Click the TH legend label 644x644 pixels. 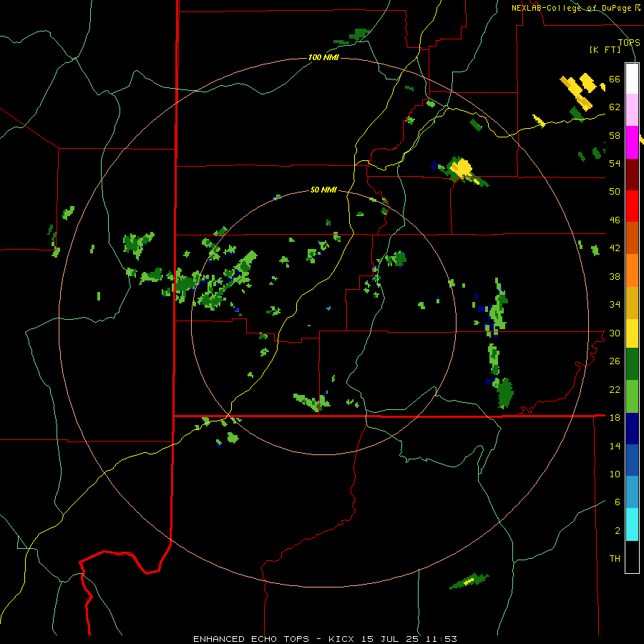pyautogui.click(x=615, y=559)
